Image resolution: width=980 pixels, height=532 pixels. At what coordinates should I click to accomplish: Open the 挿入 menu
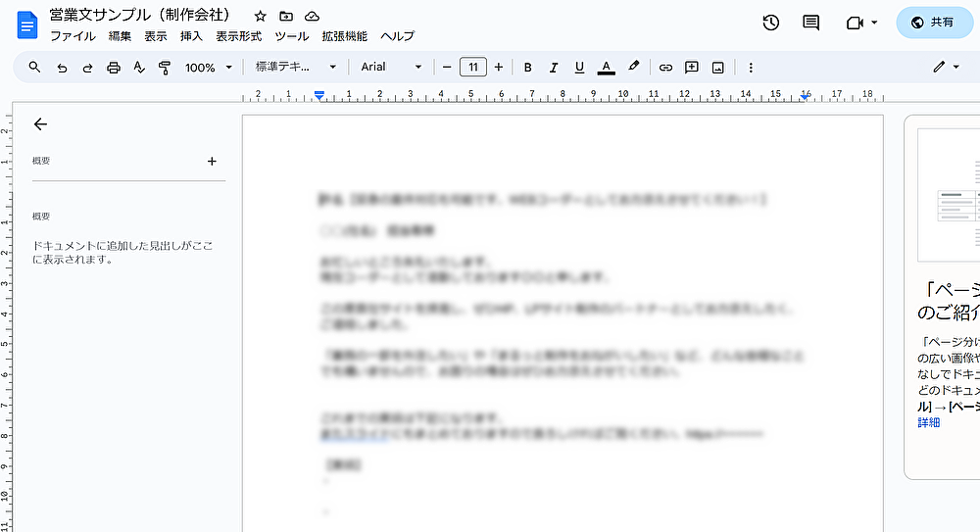pyautogui.click(x=191, y=36)
